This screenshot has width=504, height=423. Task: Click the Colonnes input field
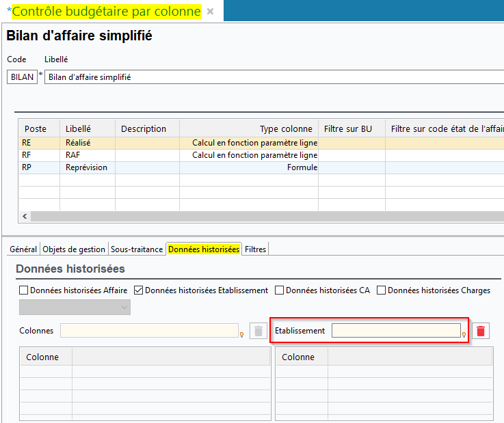click(x=150, y=331)
